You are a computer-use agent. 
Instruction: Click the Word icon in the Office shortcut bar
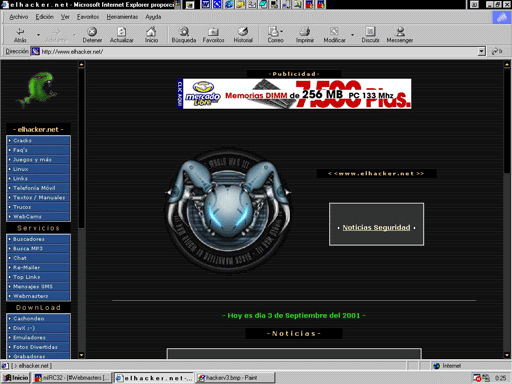(x=206, y=4)
